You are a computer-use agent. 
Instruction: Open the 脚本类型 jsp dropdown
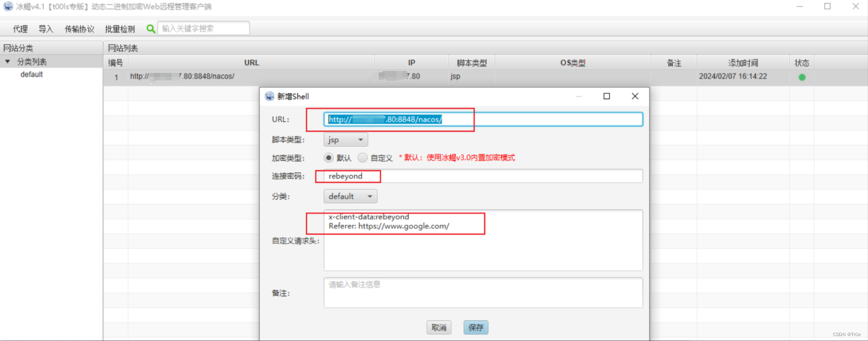point(346,140)
